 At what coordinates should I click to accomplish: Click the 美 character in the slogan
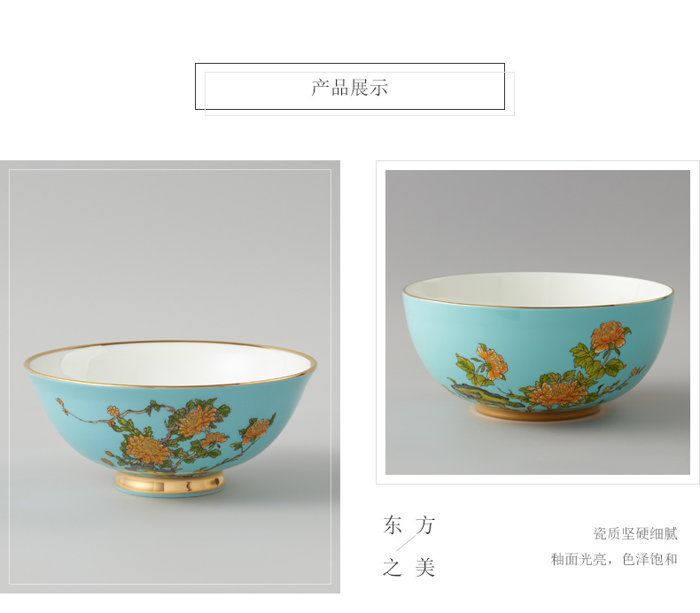point(424,568)
